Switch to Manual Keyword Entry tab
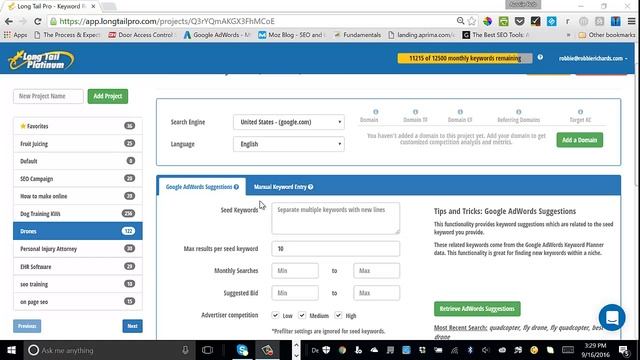 click(x=283, y=187)
